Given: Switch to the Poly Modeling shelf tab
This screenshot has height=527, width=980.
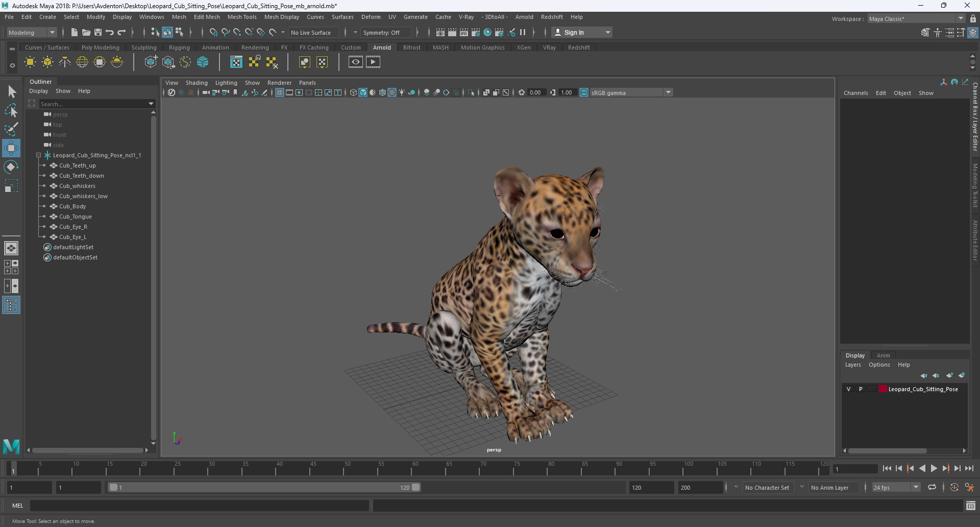Looking at the screenshot, I should pos(100,47).
